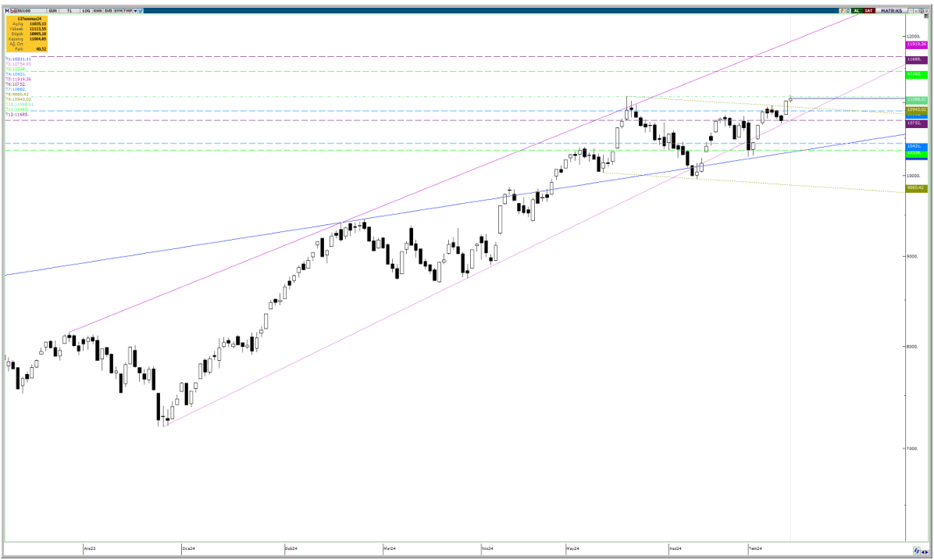
Task: Click the magenta 11919.36 price level label
Action: (x=916, y=45)
